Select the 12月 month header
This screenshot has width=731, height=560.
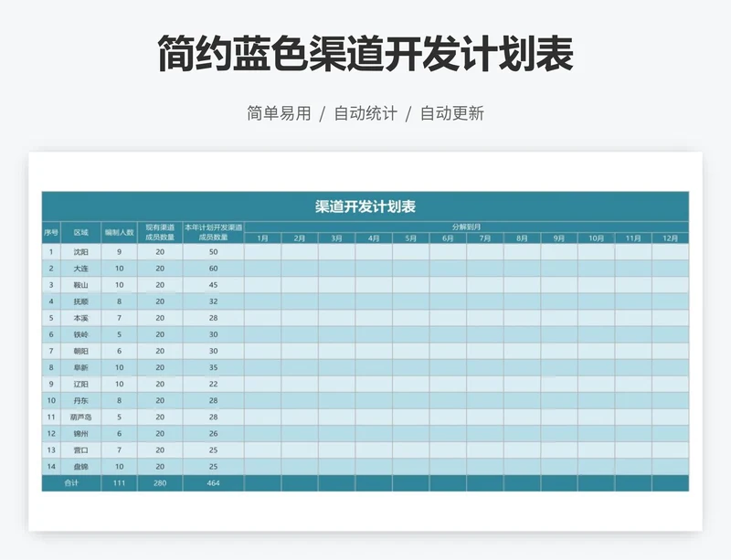click(x=671, y=238)
